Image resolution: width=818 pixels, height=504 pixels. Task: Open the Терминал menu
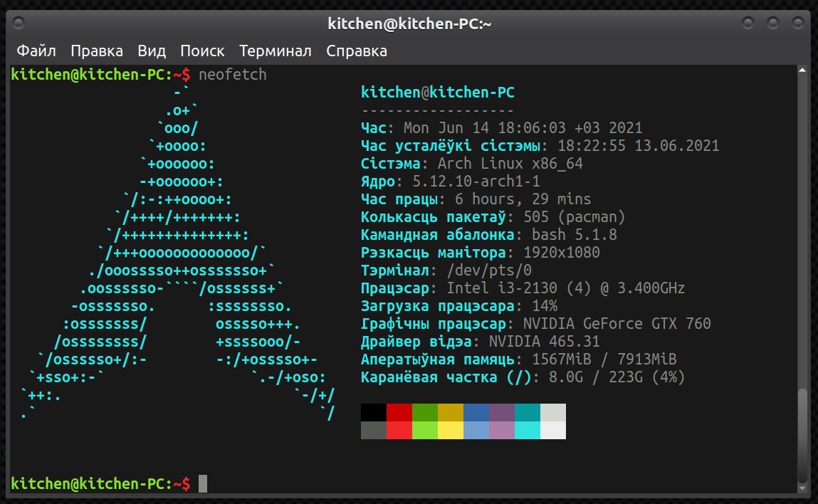coord(275,51)
